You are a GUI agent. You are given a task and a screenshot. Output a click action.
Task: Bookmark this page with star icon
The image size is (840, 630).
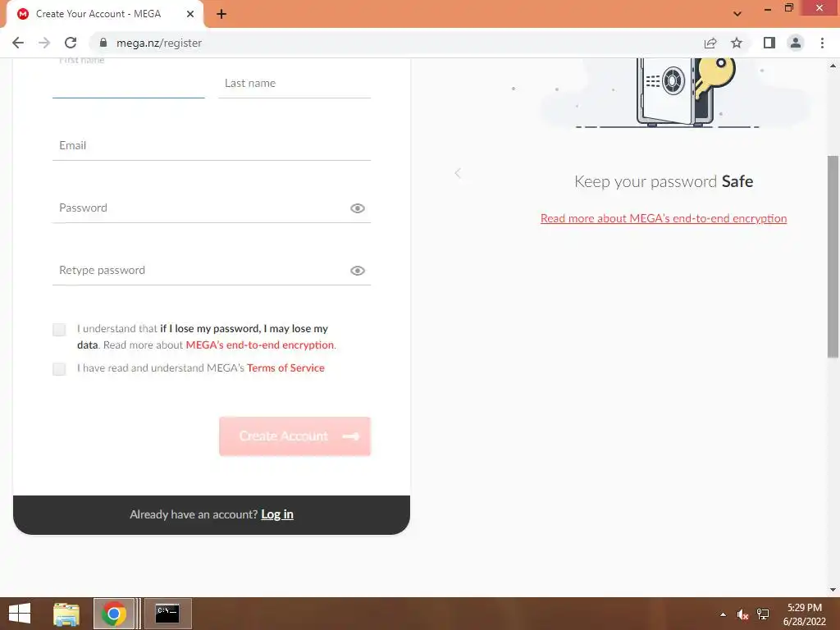[737, 43]
